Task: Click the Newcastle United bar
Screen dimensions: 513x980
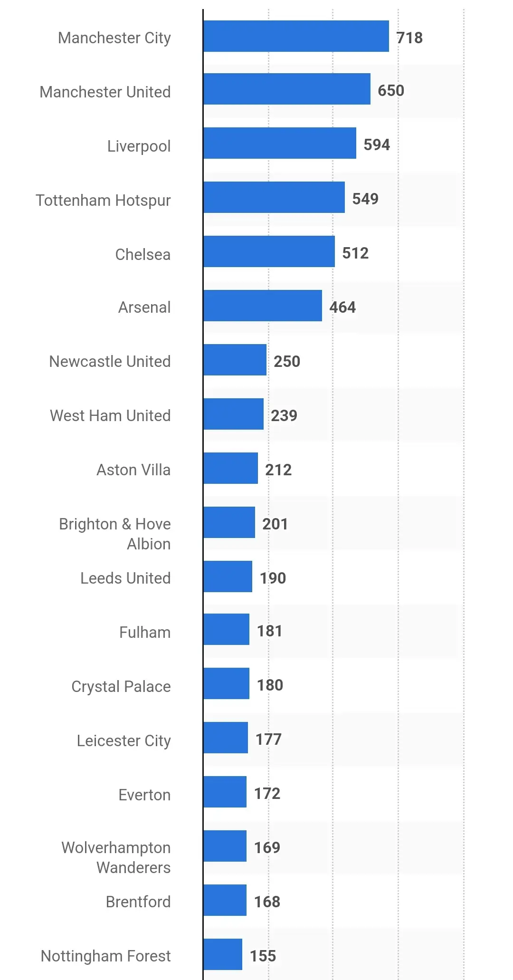Action: [x=235, y=360]
